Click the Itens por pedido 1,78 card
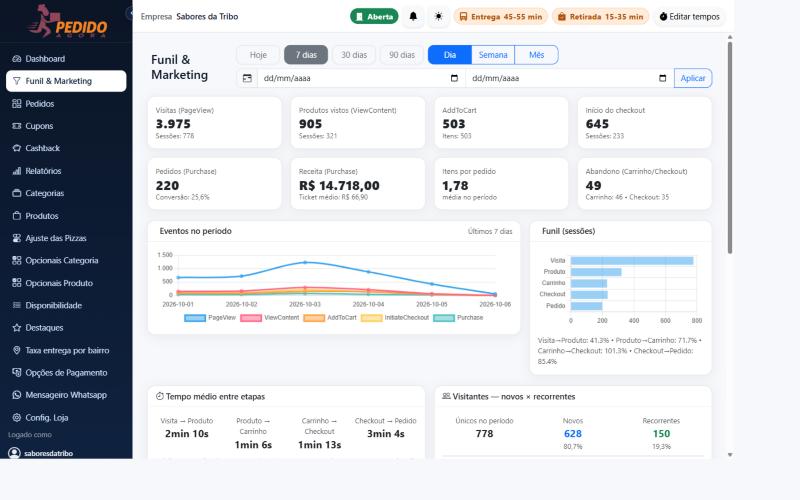The height and width of the screenshot is (500, 800). (x=501, y=184)
